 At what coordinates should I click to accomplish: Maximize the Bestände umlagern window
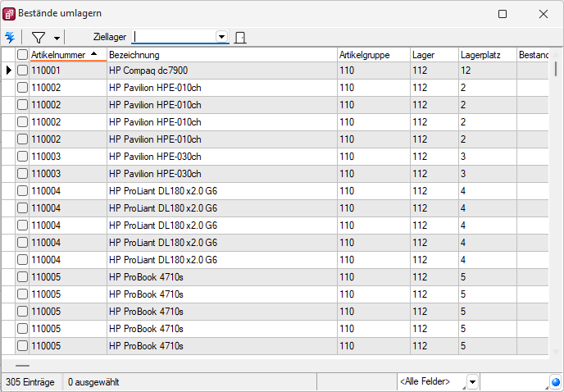pos(503,14)
